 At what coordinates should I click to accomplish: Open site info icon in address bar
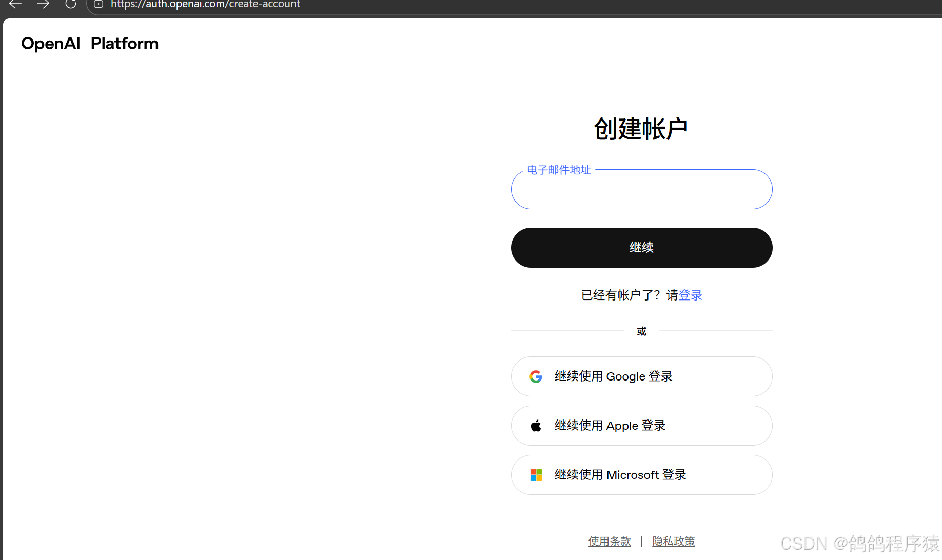point(99,4)
